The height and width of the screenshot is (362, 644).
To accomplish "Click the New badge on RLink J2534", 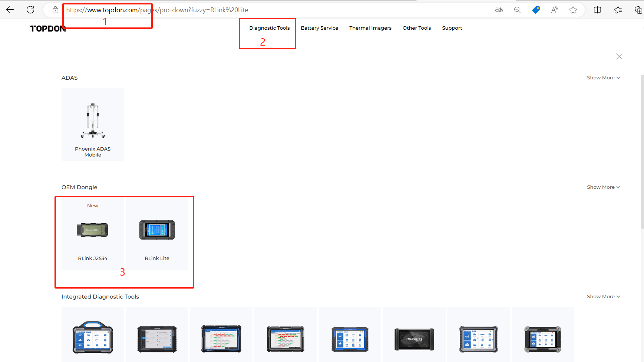I will 93,205.
